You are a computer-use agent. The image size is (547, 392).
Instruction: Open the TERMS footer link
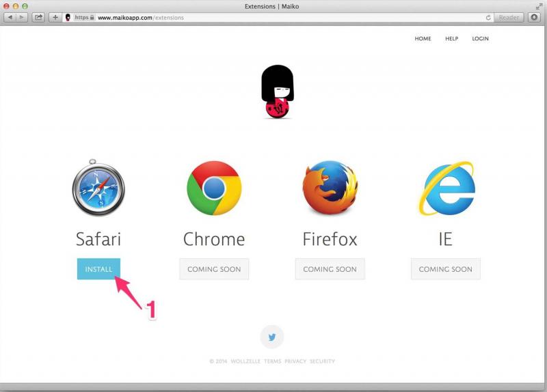pos(272,361)
